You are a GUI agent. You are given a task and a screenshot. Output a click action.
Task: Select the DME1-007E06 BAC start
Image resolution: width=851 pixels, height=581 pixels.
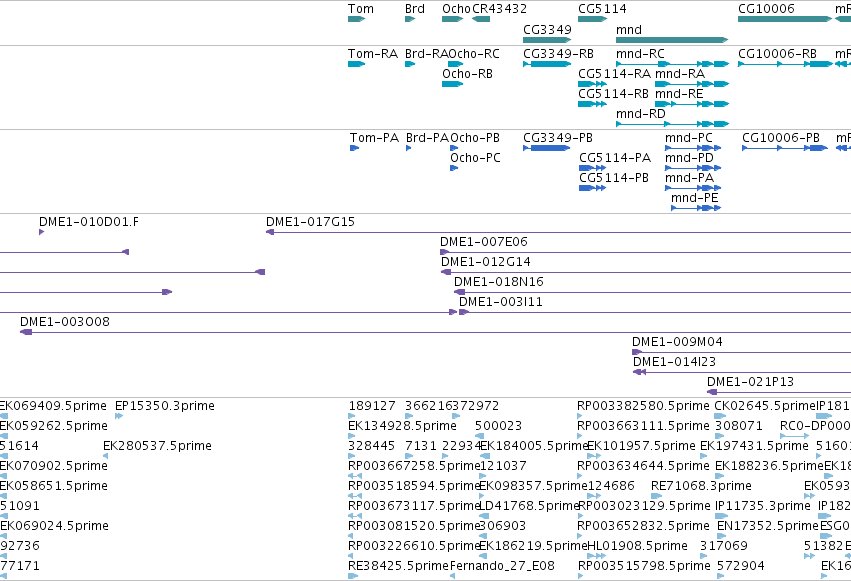444,252
